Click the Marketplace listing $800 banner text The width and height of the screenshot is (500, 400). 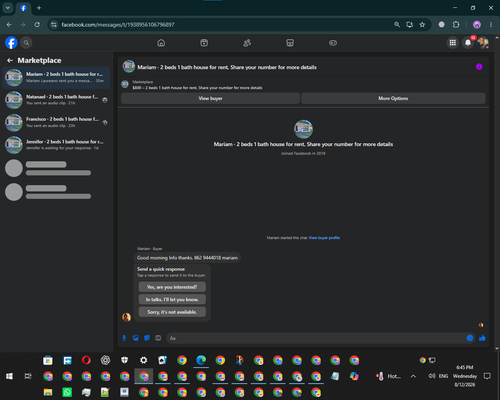point(197,88)
